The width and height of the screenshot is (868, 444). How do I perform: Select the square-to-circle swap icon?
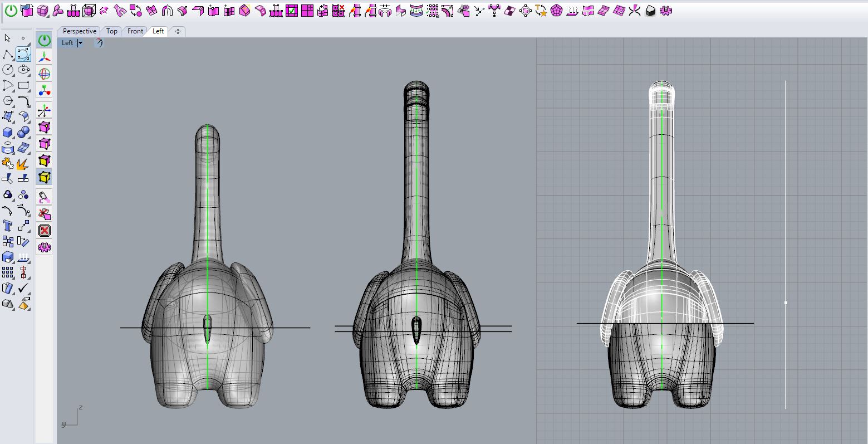[135, 11]
